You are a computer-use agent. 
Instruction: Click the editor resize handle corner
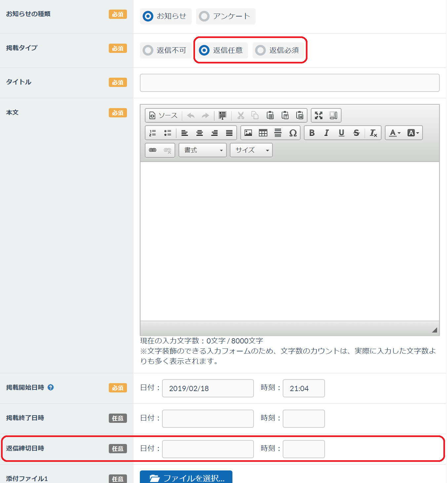[434, 330]
